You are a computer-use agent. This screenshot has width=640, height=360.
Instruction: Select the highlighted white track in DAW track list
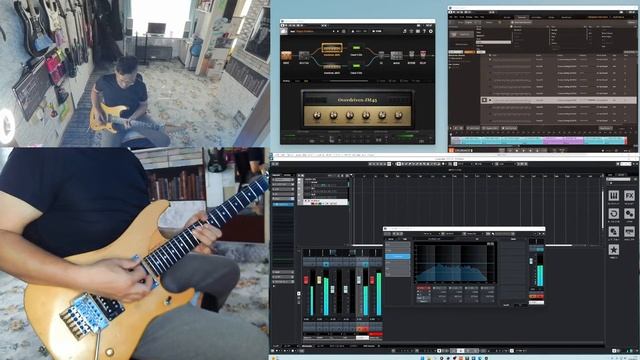(326, 202)
